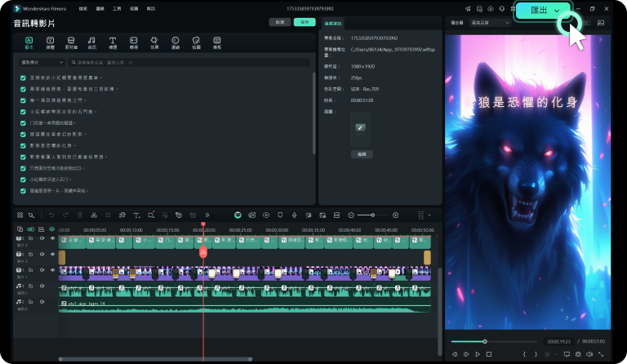Click the green AI assistant face icon
Screen dimensions: 627x364
pos(238,215)
